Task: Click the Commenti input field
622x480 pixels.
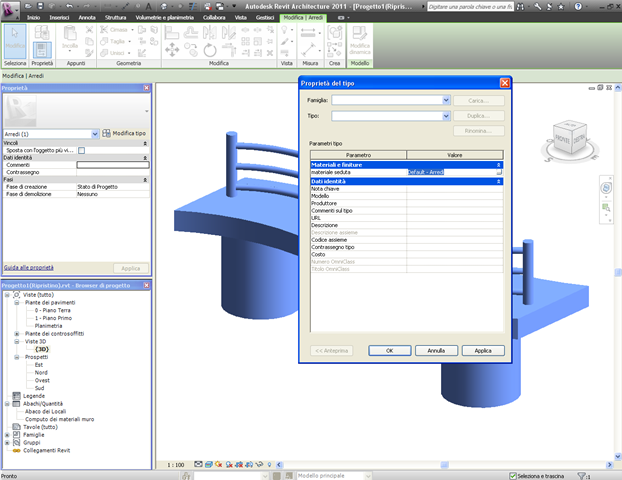Action: coord(112,164)
